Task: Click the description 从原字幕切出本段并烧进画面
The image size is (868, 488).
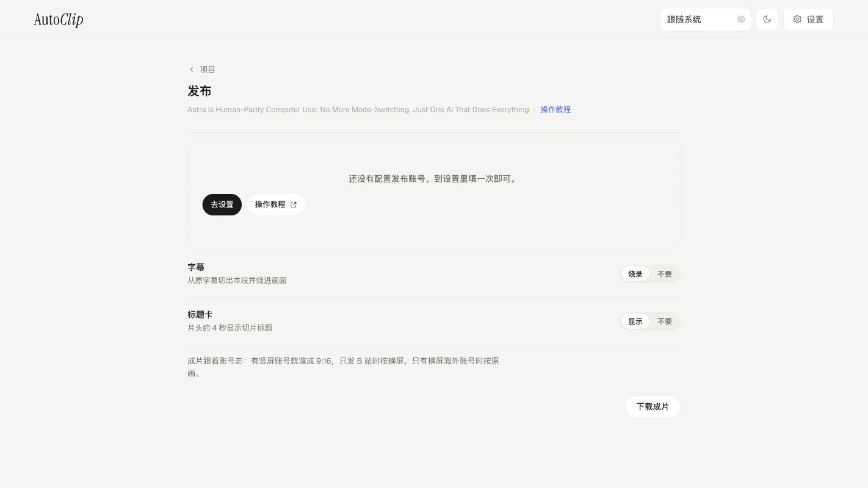Action: coord(237,281)
